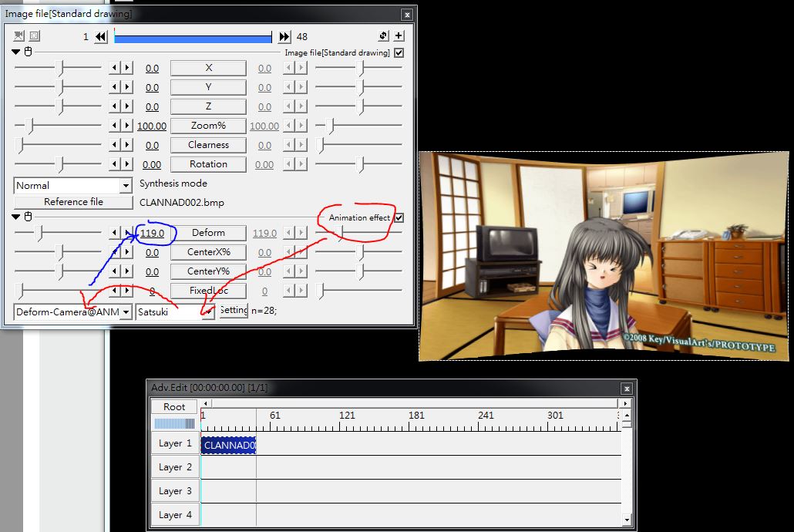Click the plus icon to add effect
The image size is (794, 532).
[399, 35]
